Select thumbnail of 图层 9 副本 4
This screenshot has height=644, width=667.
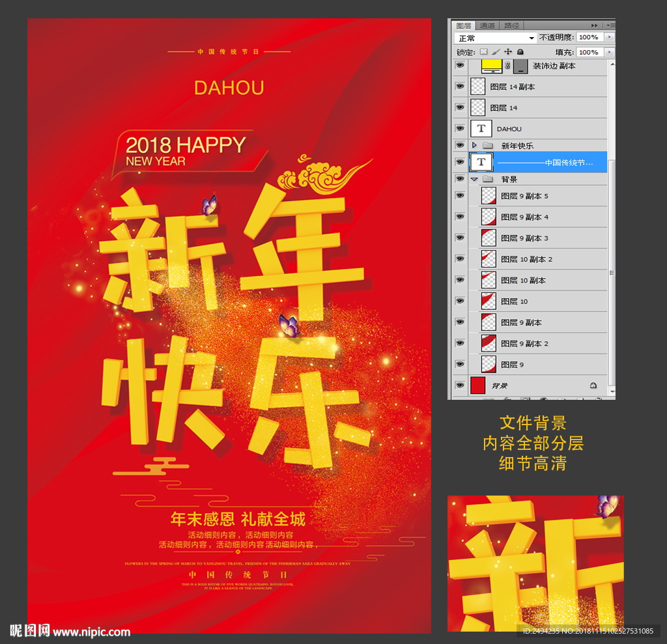tap(489, 216)
